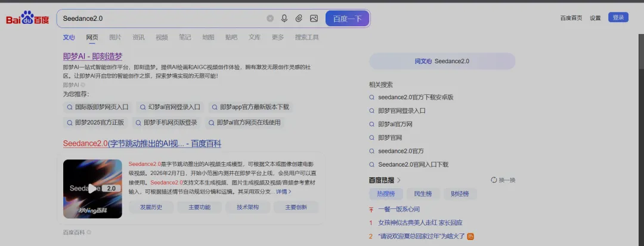This screenshot has height=246, width=644.
Task: Expand 详情 in the encyclopedia summary
Action: 283,192
